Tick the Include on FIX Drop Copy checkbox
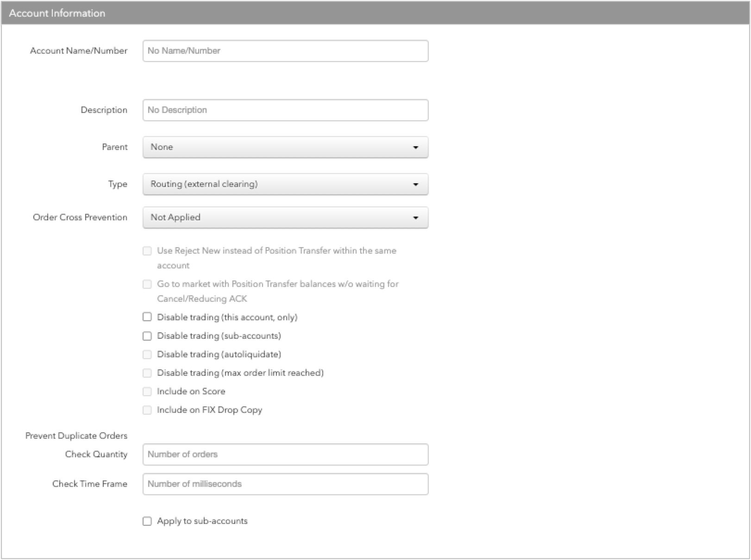751x560 pixels. pos(147,410)
